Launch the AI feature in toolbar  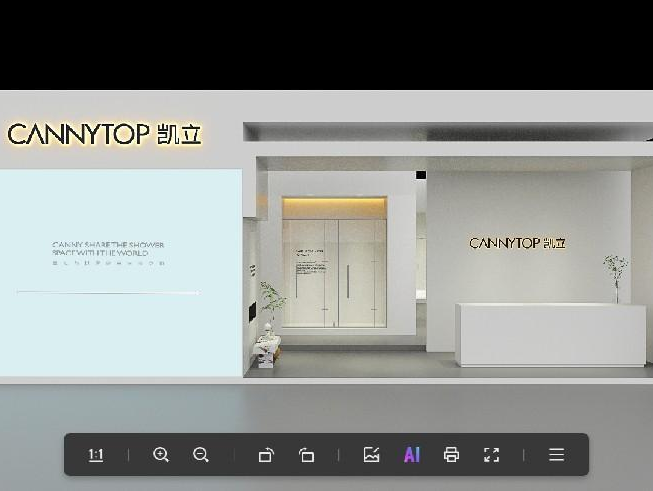pos(412,455)
